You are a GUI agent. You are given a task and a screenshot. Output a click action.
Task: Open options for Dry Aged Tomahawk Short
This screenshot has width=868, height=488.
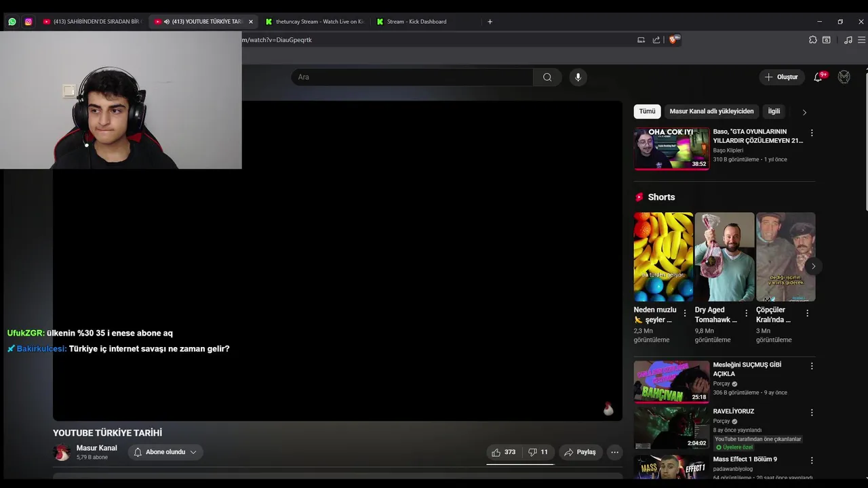[x=746, y=313]
